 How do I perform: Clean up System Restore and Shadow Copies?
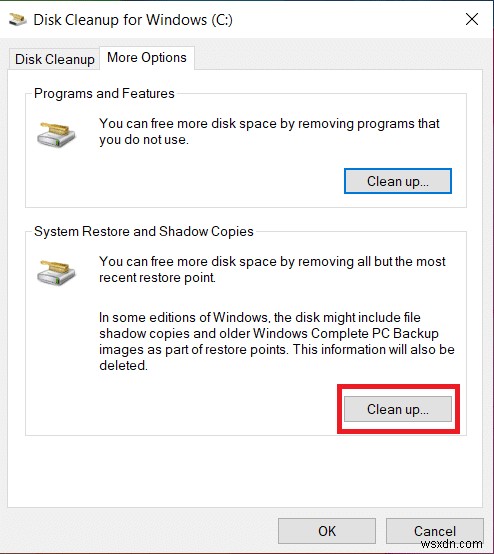click(x=398, y=409)
